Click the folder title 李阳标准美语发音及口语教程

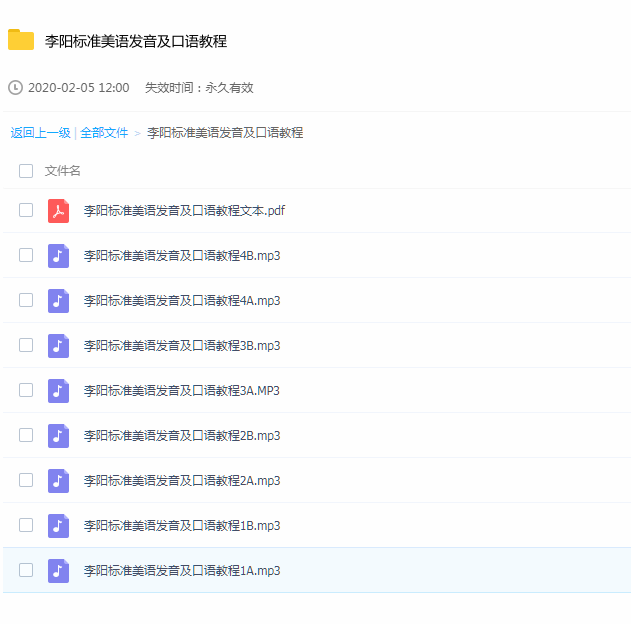point(136,41)
